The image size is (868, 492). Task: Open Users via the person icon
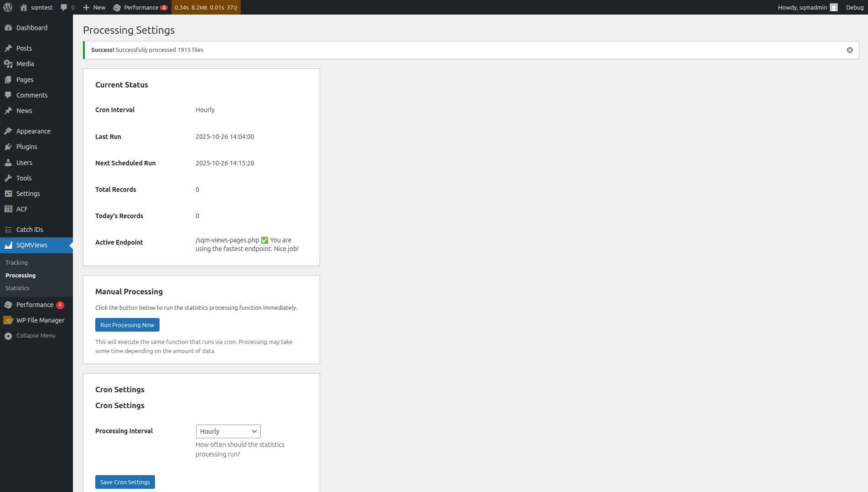pos(9,162)
